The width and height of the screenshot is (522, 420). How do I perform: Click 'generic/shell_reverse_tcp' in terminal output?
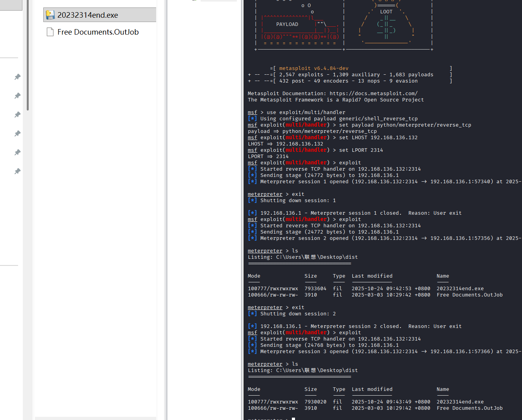pyautogui.click(x=378, y=119)
